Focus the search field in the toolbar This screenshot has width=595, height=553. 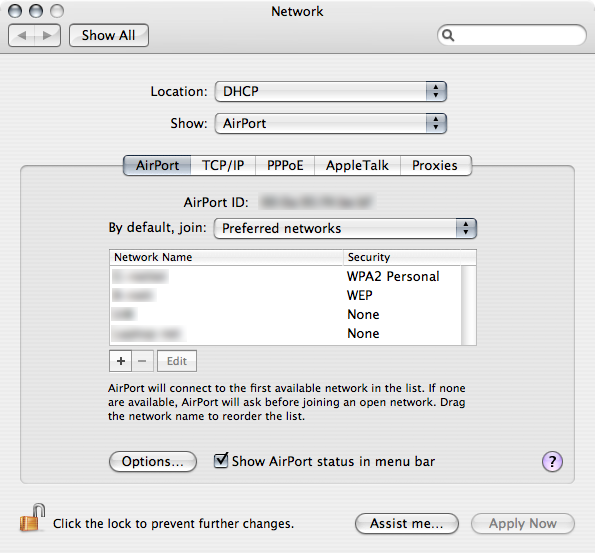pyautogui.click(x=512, y=35)
